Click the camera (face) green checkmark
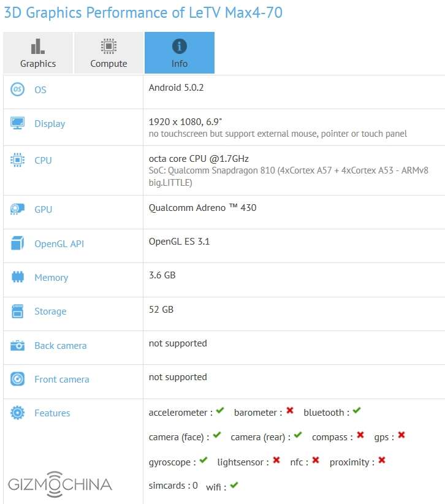The image size is (445, 504). (x=217, y=435)
